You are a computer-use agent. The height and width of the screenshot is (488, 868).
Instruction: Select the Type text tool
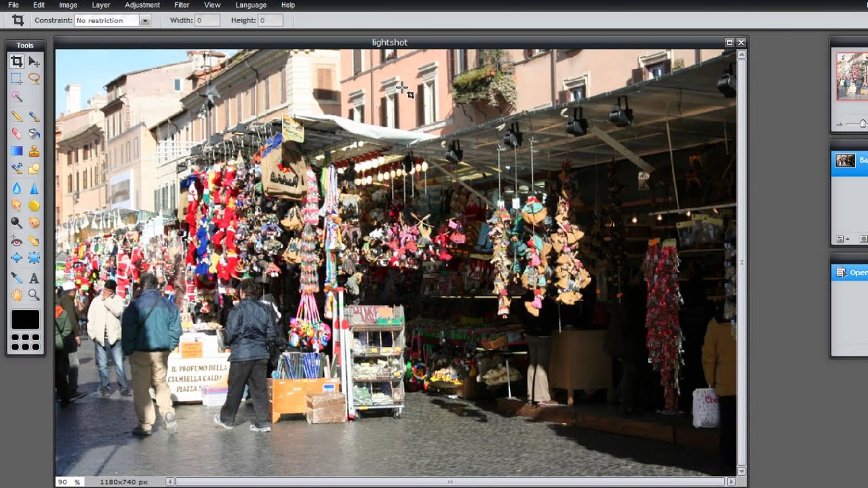34,278
